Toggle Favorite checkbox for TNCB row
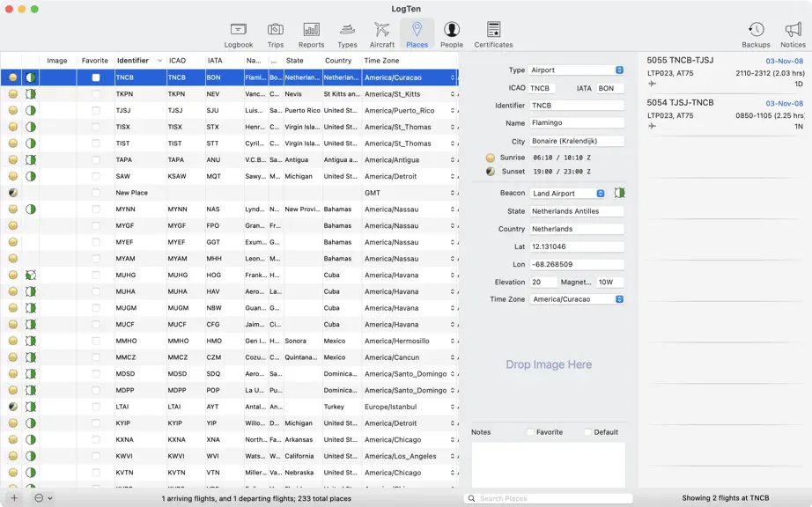Screen dimensions: 812x507 point(96,77)
